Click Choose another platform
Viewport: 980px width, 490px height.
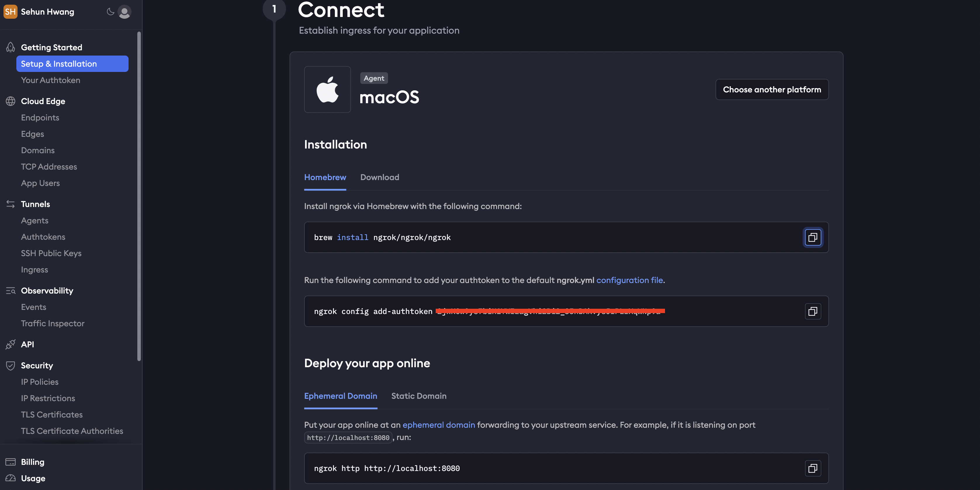pos(772,89)
